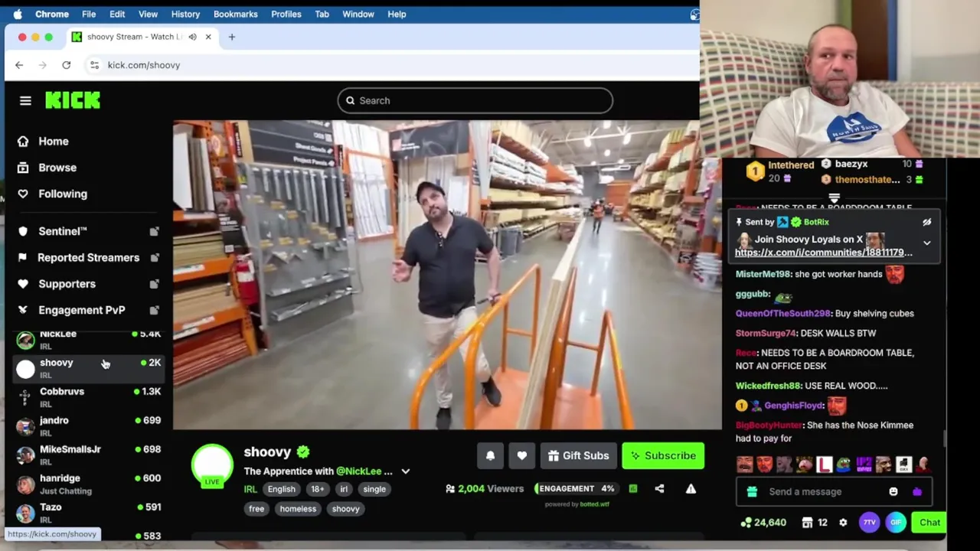
Task: Select the English tag
Action: point(281,489)
